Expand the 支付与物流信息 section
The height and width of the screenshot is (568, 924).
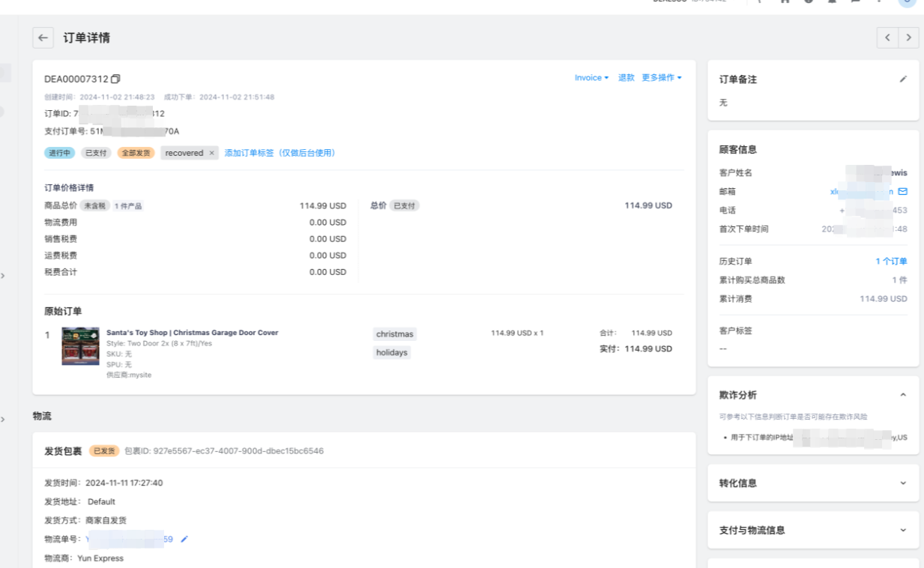click(x=903, y=530)
